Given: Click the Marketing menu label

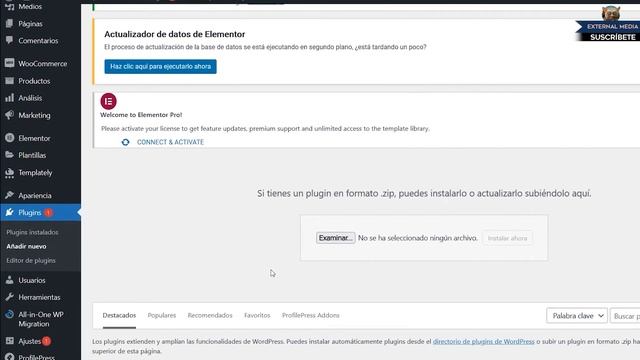Looking at the screenshot, I should coord(34,116).
